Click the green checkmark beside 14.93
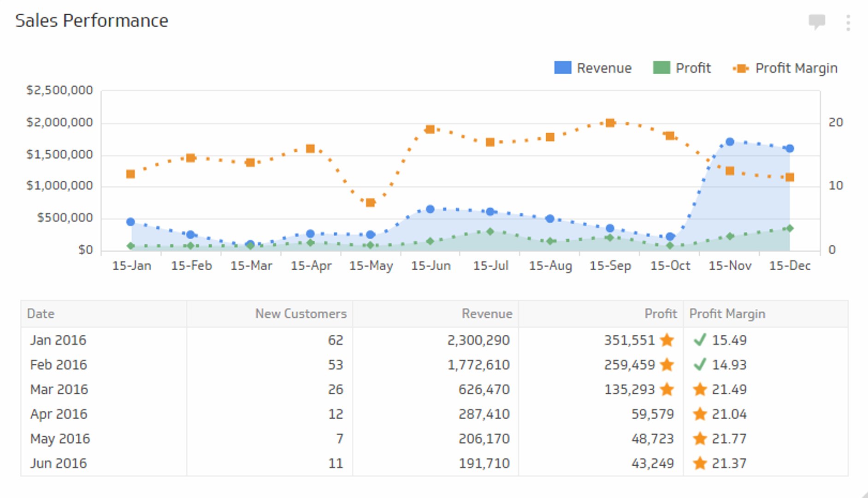The height and width of the screenshot is (498, 868). 700,365
